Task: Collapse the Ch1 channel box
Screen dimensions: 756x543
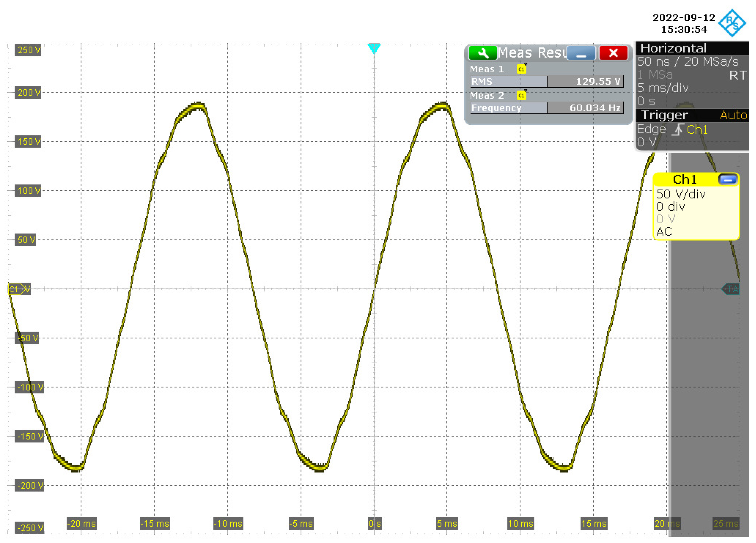Action: 728,180
